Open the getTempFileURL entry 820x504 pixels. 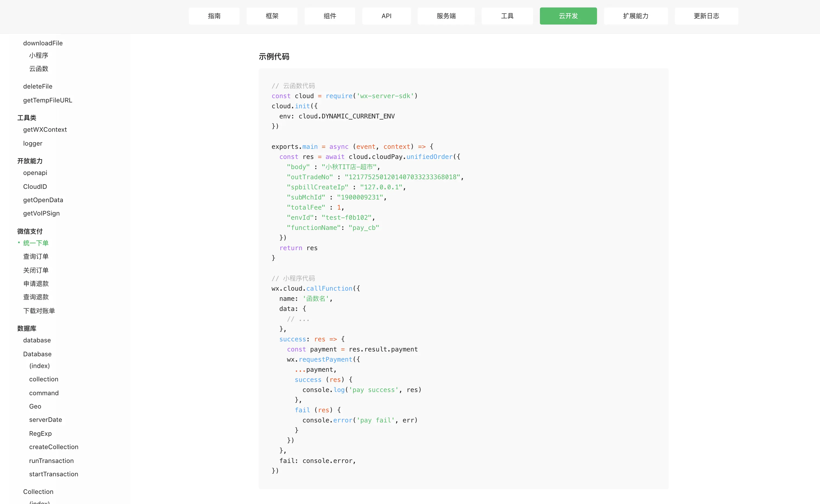click(x=47, y=100)
